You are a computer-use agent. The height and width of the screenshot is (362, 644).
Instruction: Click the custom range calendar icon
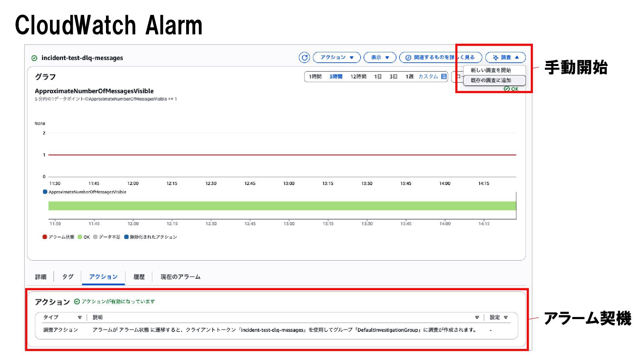pos(444,76)
